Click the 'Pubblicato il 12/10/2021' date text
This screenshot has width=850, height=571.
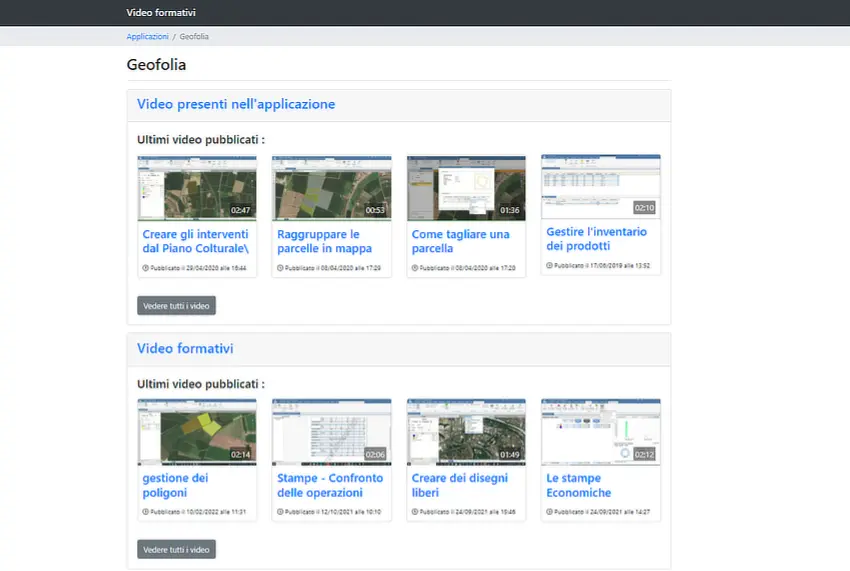tap(333, 512)
